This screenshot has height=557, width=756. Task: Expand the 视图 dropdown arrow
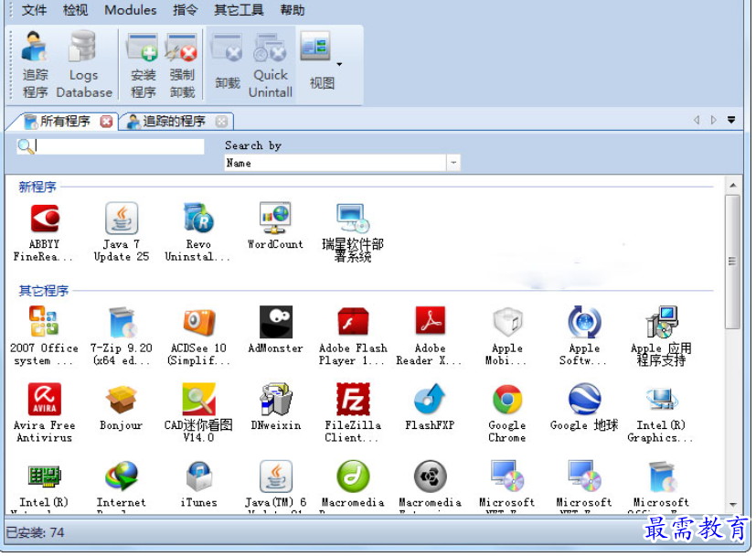339,64
